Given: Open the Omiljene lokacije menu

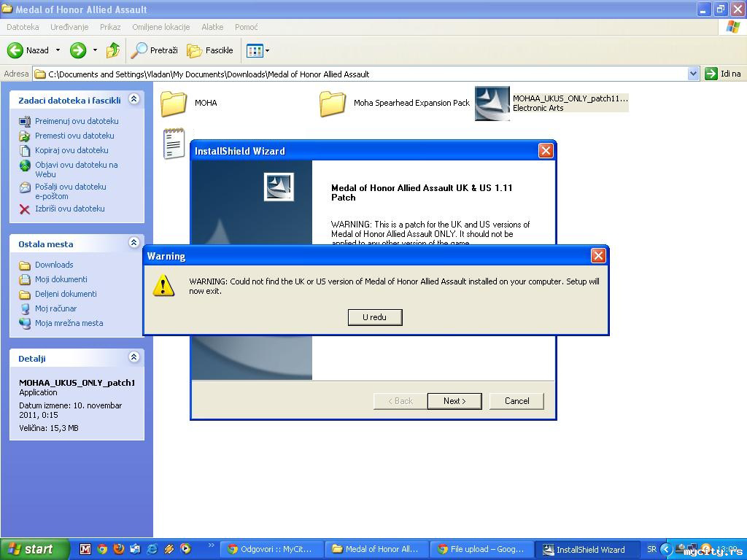Looking at the screenshot, I should (x=161, y=27).
